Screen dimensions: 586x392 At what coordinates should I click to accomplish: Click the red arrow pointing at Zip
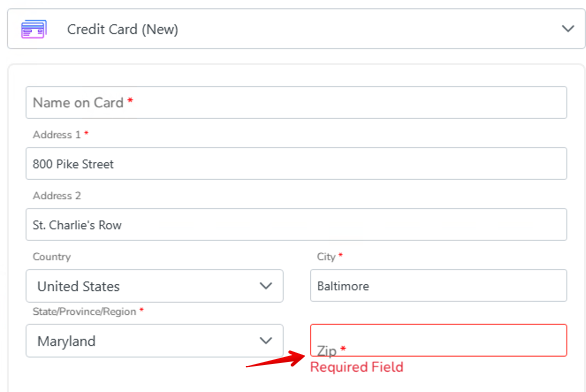pyautogui.click(x=276, y=360)
